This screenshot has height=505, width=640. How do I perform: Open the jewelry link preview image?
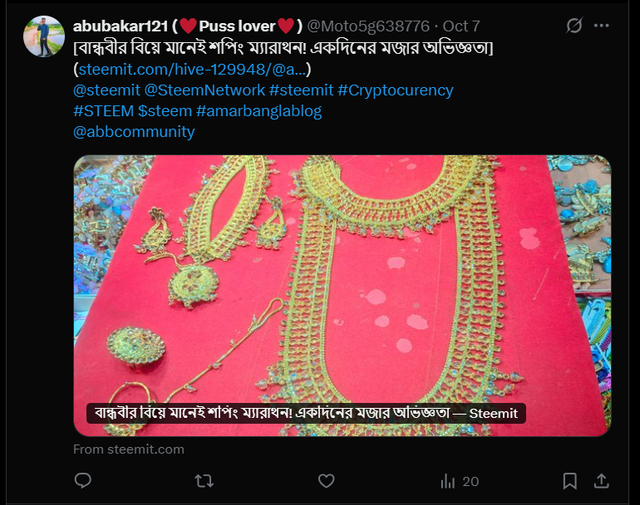(341, 290)
